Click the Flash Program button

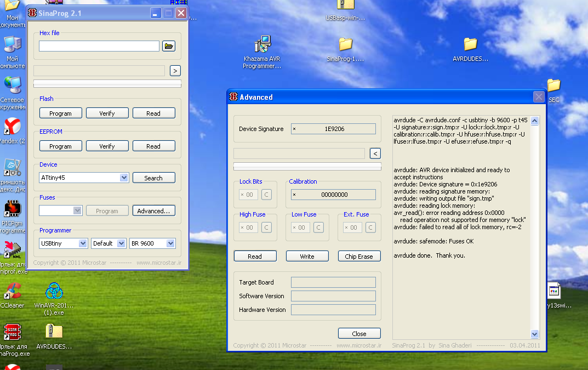tap(60, 113)
